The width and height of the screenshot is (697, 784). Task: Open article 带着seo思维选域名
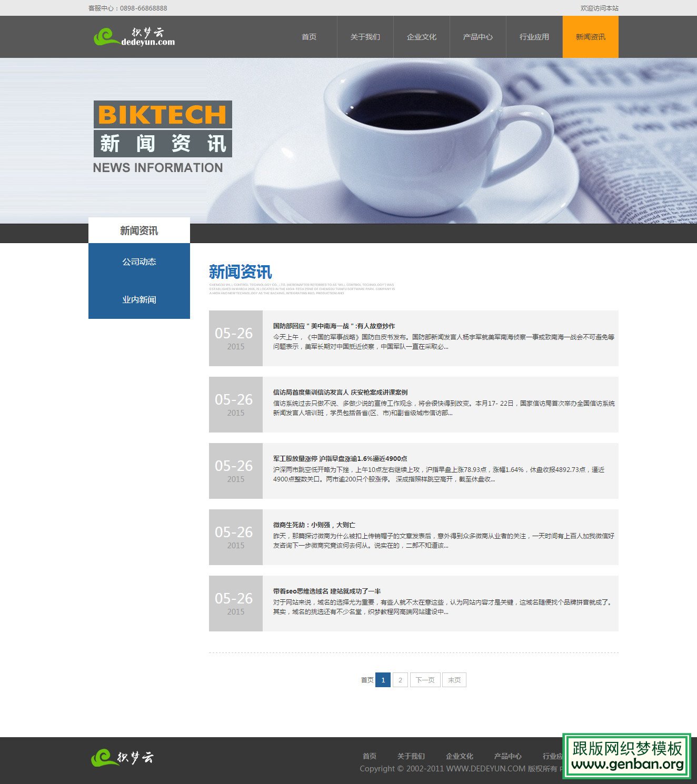coord(327,591)
